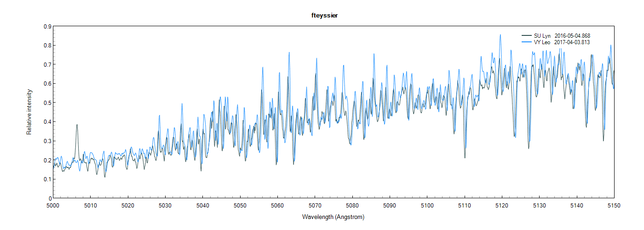Click the 0.9 y-axis tick label
The image size is (644, 230).
click(47, 27)
